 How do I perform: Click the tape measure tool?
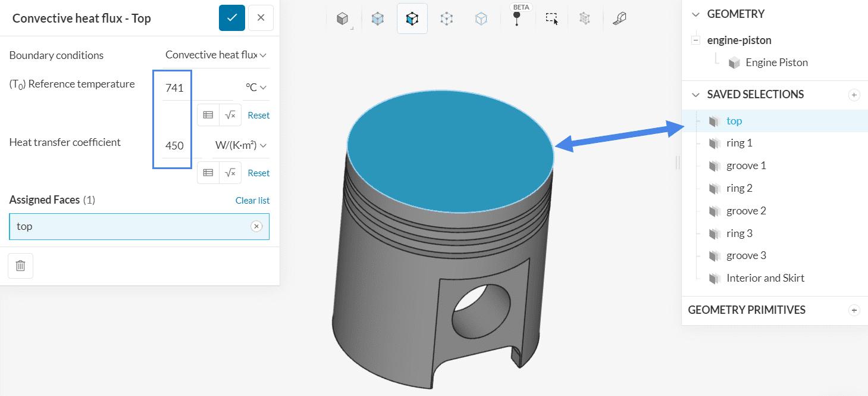(x=619, y=19)
